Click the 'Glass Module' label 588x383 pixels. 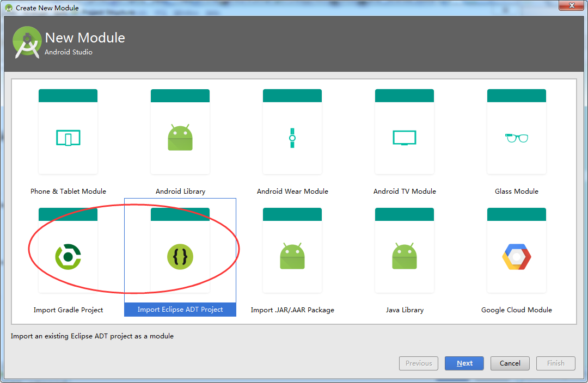pos(516,191)
